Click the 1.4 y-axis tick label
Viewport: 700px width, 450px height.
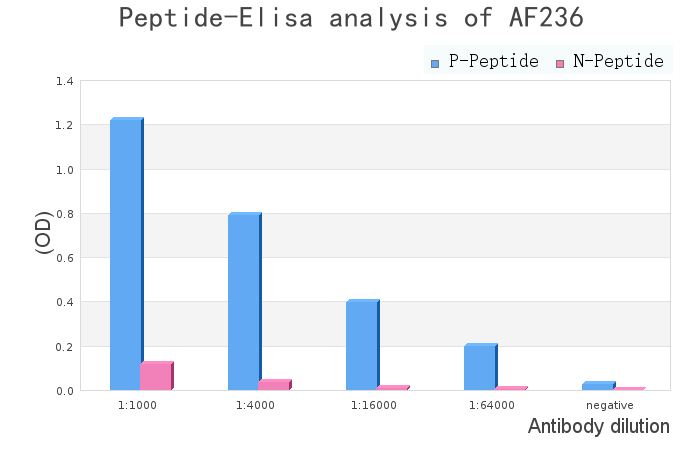pyautogui.click(x=65, y=81)
